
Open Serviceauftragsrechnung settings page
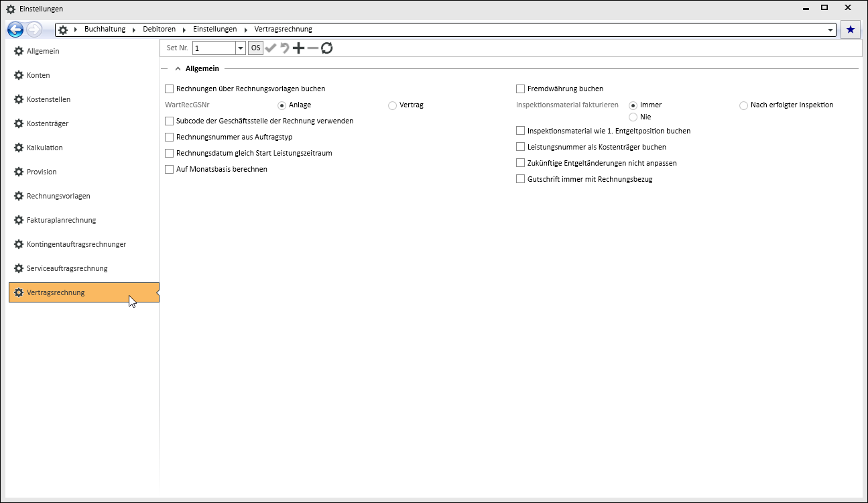[84, 268]
